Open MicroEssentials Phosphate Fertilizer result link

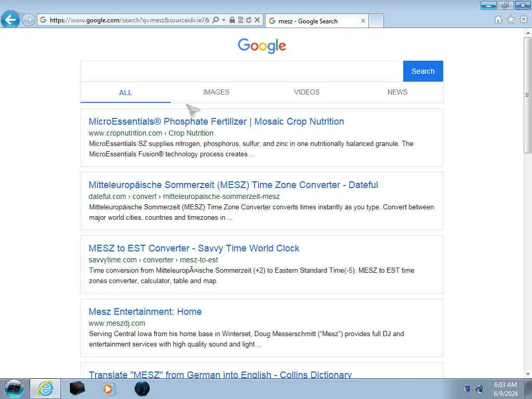[216, 122]
